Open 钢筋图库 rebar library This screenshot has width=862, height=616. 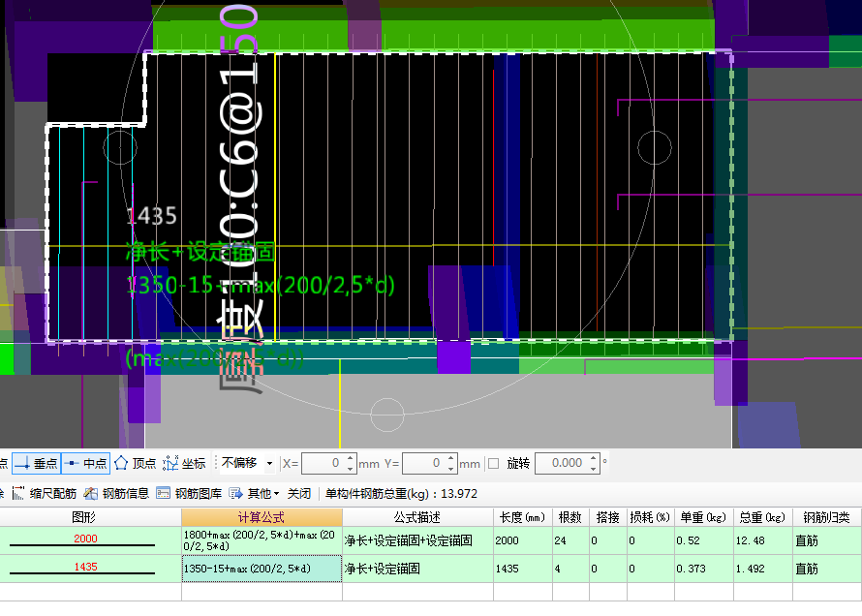click(189, 493)
